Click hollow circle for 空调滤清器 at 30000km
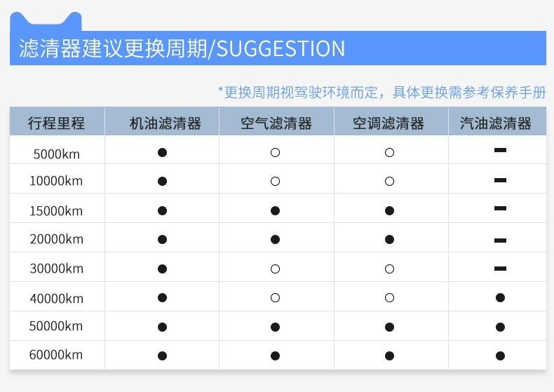 (389, 269)
